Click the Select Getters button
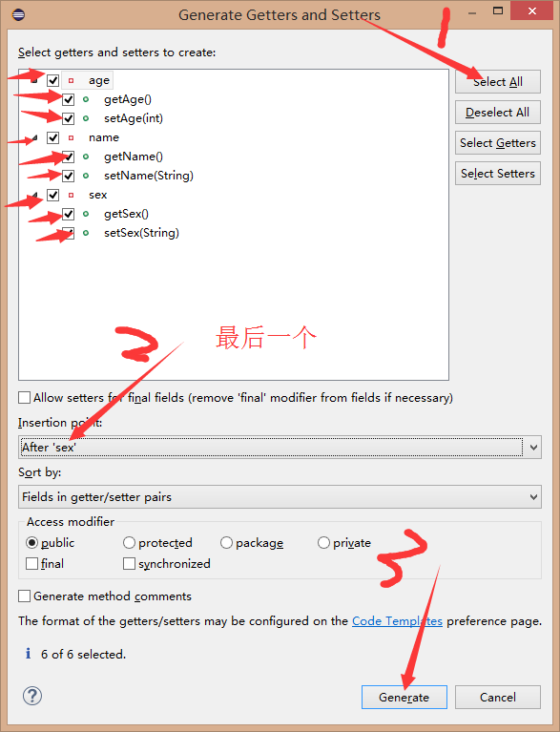 tap(498, 143)
